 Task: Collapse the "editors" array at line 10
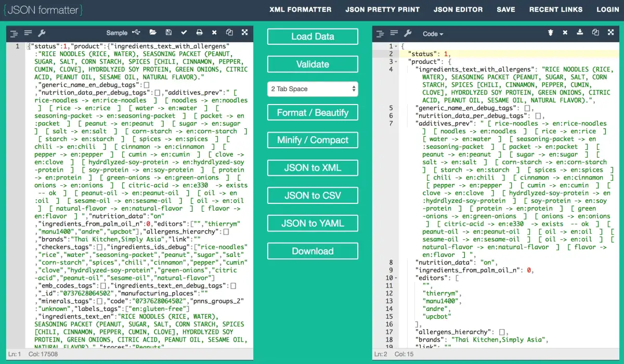(396, 278)
